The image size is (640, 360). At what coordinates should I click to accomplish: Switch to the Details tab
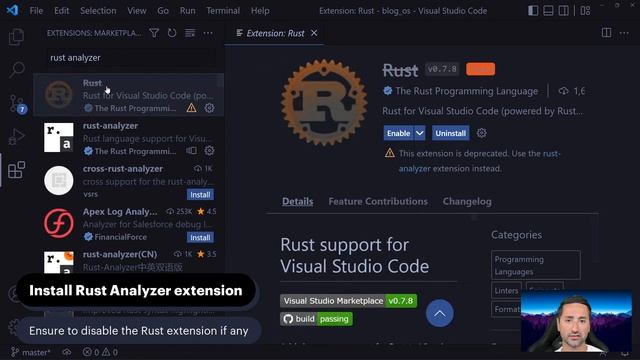point(298,201)
